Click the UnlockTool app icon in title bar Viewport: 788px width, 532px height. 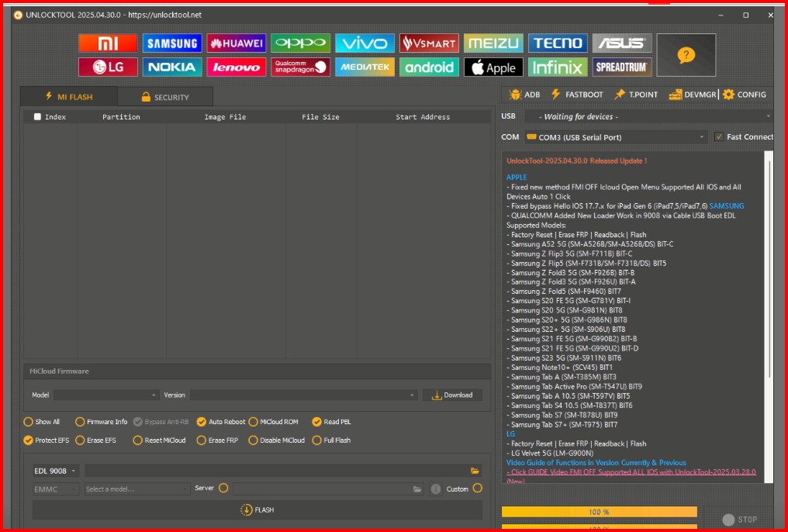tap(18, 15)
